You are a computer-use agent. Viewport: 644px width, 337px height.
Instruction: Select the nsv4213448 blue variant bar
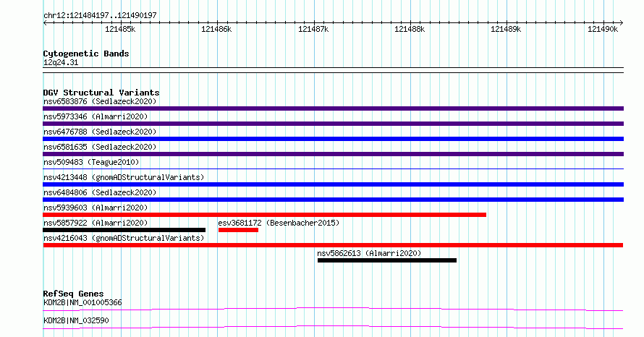point(333,184)
